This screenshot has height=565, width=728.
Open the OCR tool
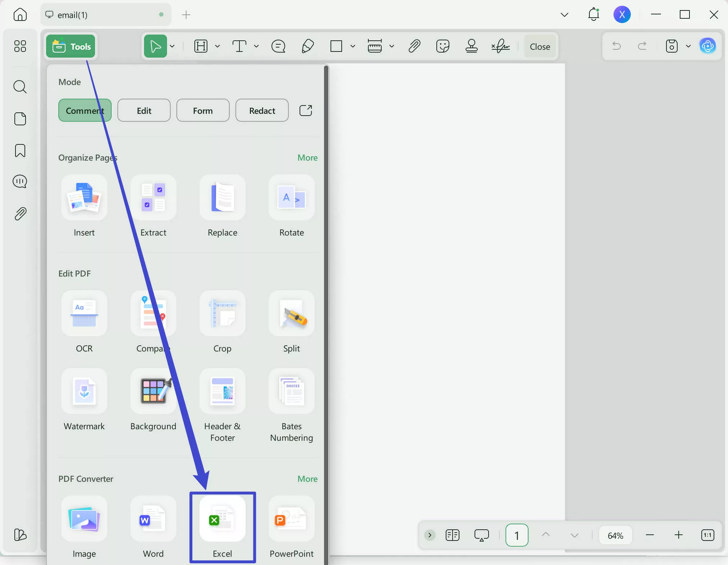point(84,314)
